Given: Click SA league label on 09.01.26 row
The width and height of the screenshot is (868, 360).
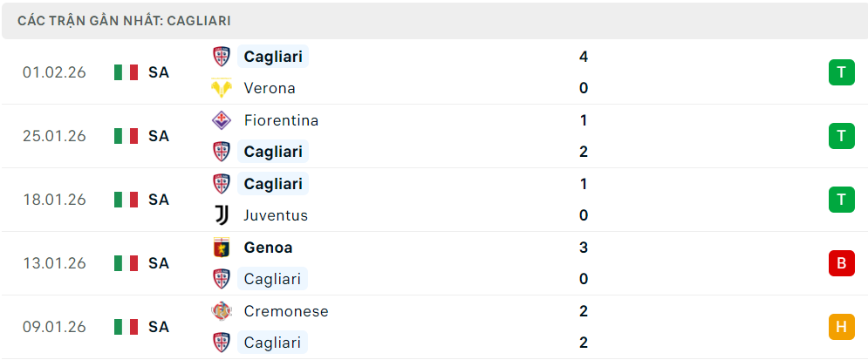Looking at the screenshot, I should tap(158, 327).
